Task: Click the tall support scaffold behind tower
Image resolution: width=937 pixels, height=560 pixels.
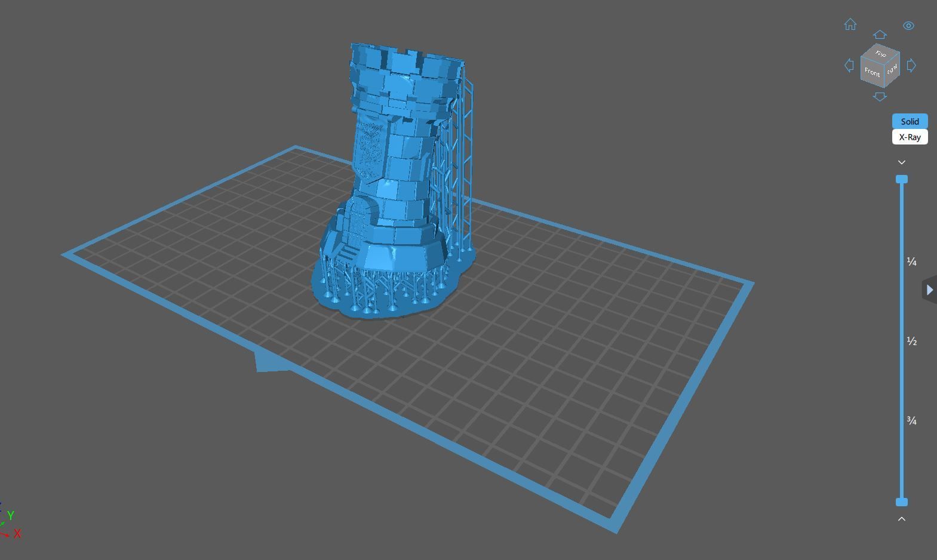Action: 464,161
